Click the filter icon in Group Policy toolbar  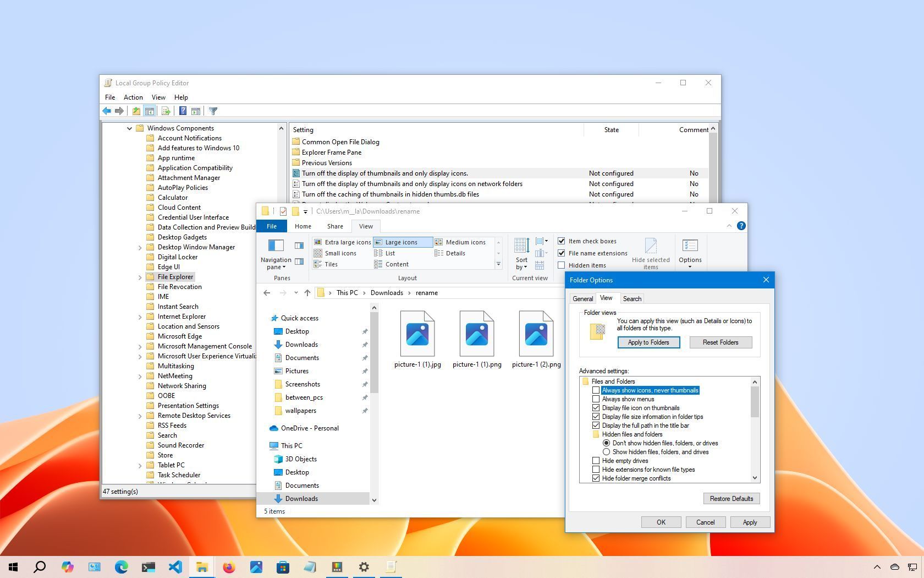coord(213,111)
